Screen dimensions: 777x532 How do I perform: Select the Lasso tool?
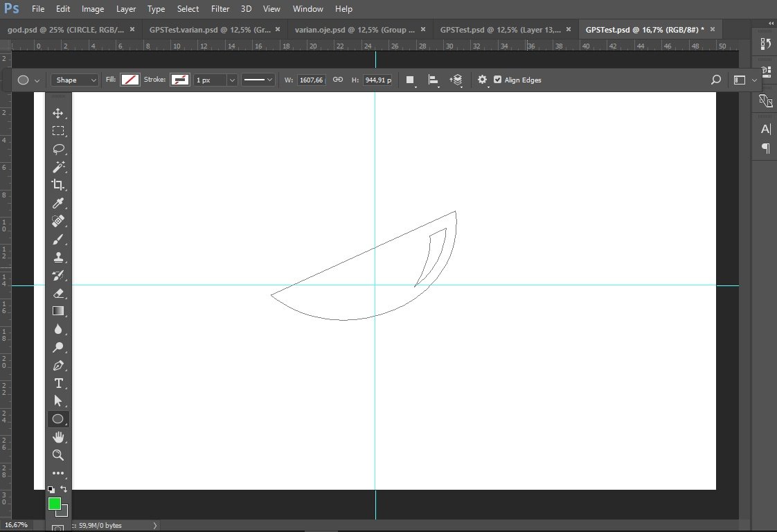[58, 149]
